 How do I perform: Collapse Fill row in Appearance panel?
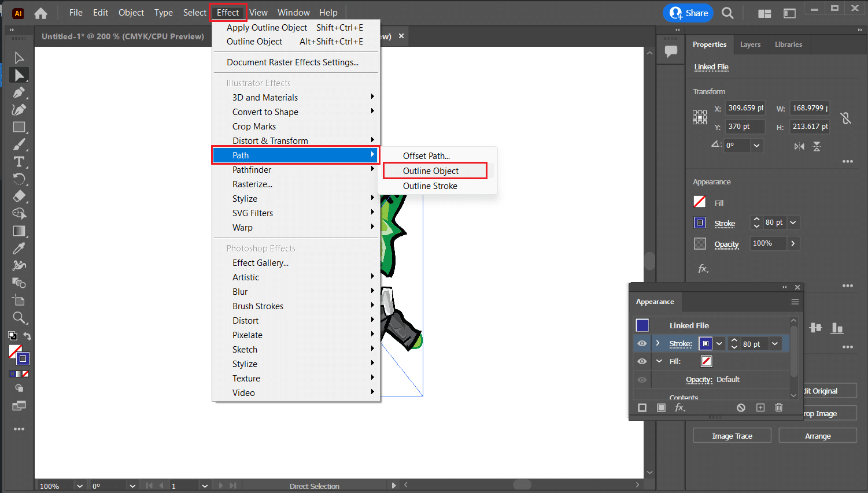click(659, 361)
